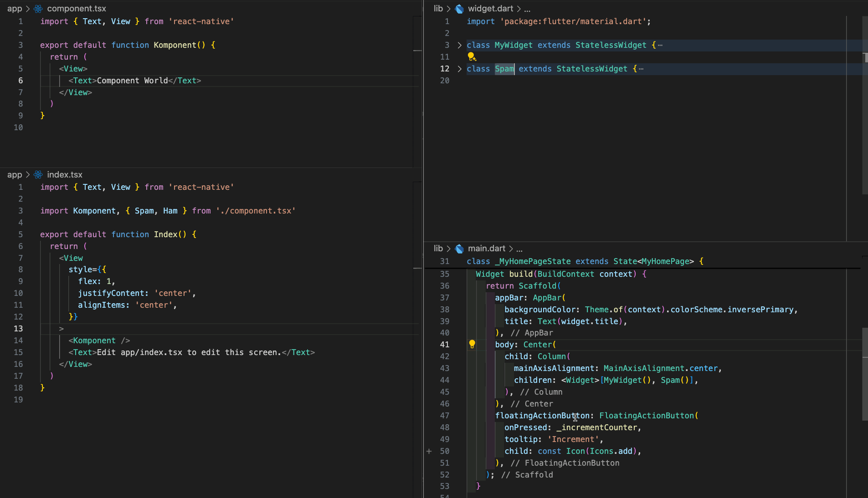This screenshot has height=498, width=868.
Task: Click index.tsx file name in breadcrumb
Action: (65, 175)
